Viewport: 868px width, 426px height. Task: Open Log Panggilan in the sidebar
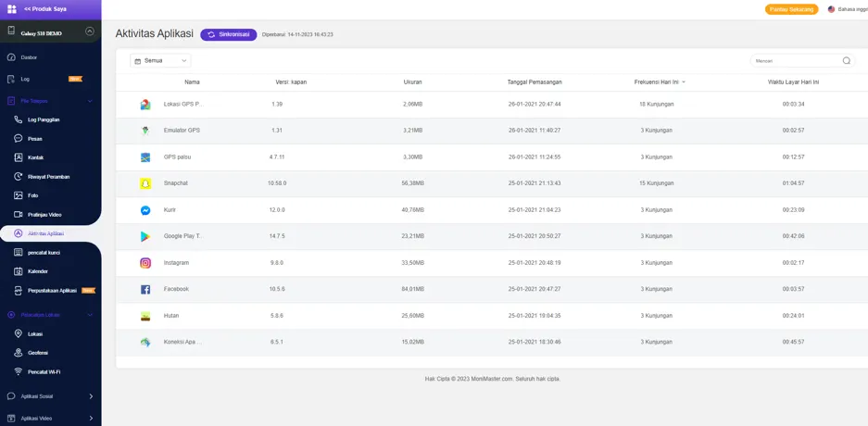(x=43, y=119)
